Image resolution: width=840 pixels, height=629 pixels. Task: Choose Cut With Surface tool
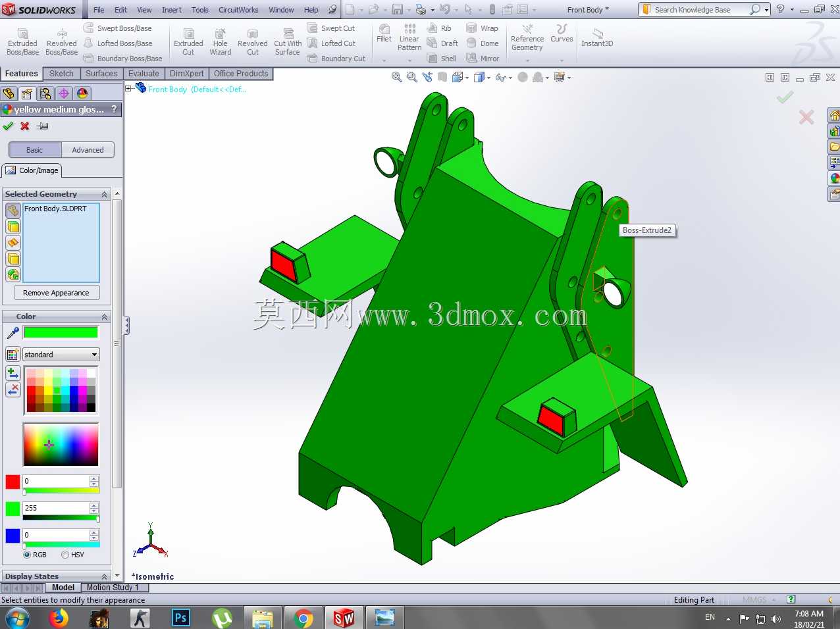tap(288, 42)
